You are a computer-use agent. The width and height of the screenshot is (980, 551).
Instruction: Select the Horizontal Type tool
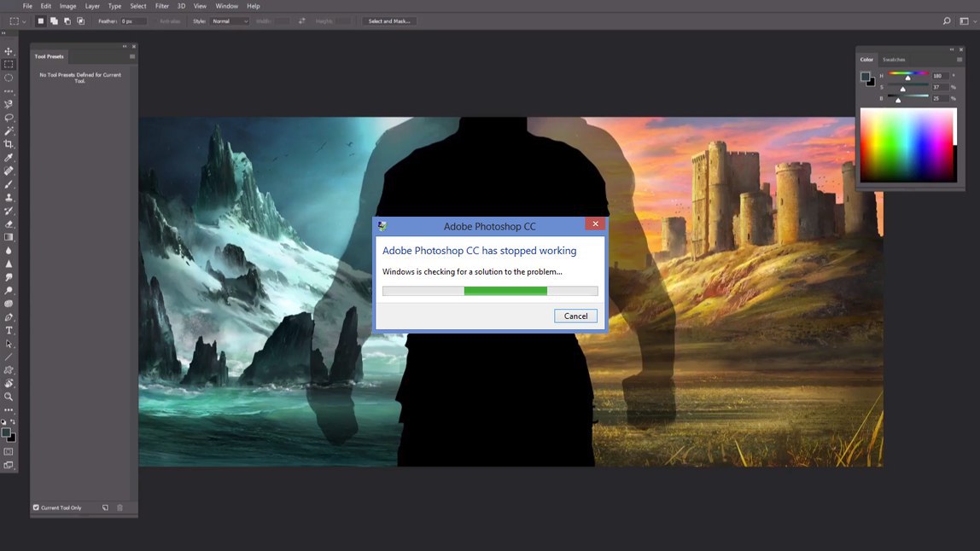[9, 330]
